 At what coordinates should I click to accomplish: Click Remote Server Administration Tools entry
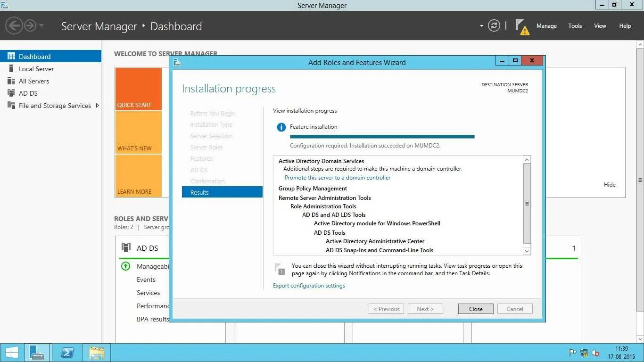point(324,198)
